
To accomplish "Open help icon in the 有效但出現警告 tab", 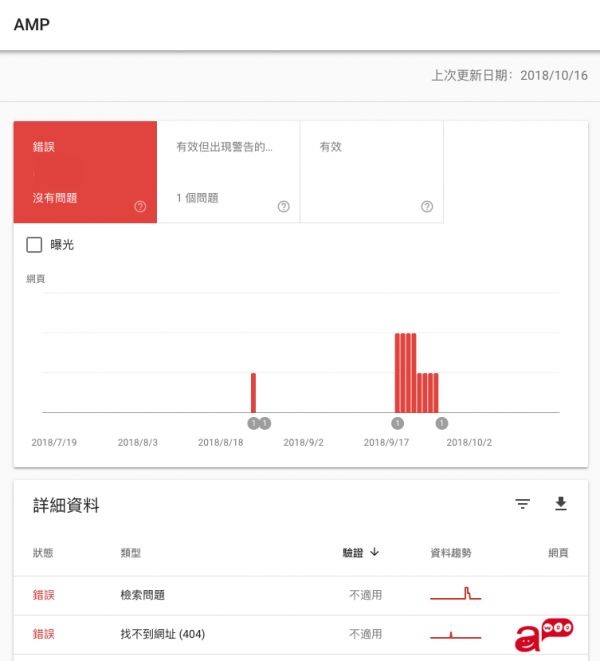I will tap(284, 207).
